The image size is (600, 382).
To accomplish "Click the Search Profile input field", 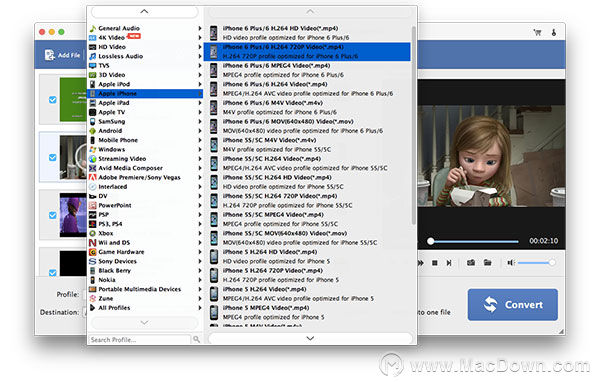I will point(140,340).
